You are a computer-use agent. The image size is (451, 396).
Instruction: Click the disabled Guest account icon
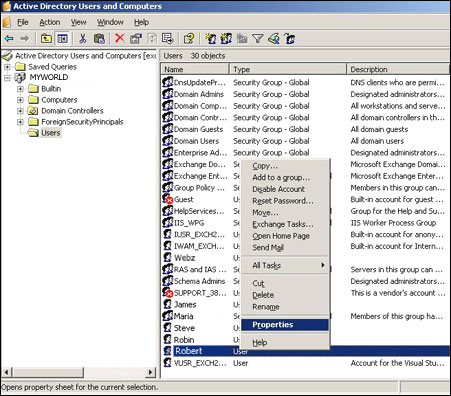click(x=168, y=199)
